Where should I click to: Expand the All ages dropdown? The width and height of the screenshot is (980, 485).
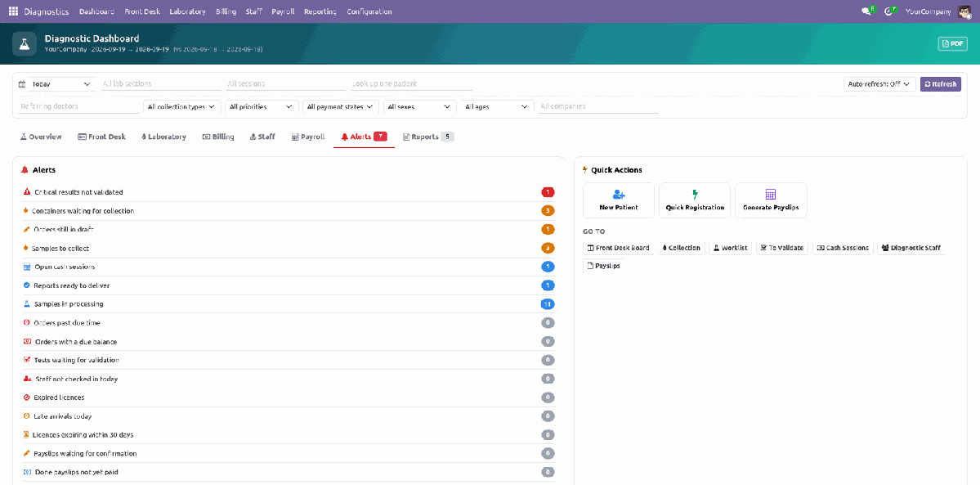coord(497,107)
